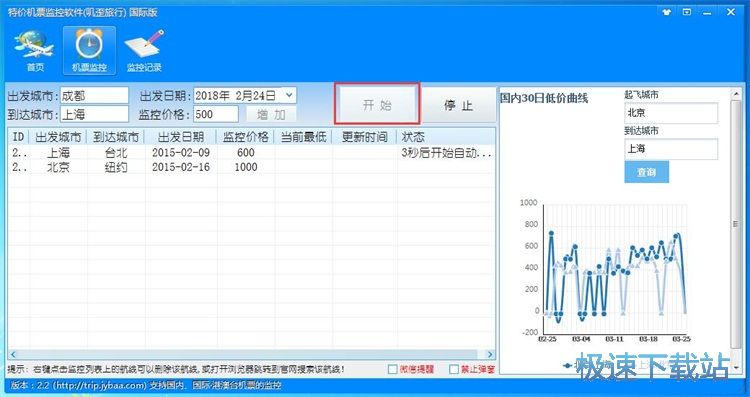Open the 监控记录 notepad icon

click(x=144, y=50)
